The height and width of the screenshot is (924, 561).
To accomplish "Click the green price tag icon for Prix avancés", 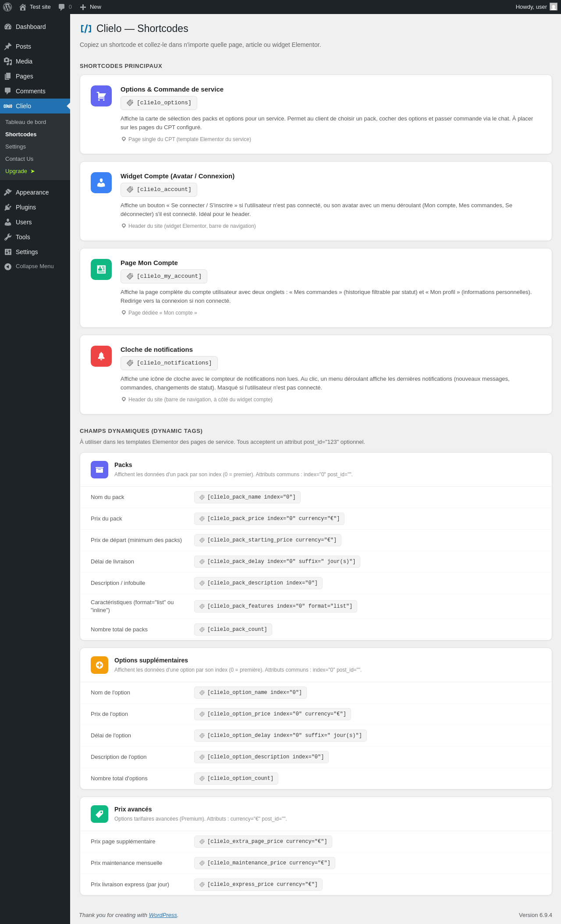I will click(99, 814).
